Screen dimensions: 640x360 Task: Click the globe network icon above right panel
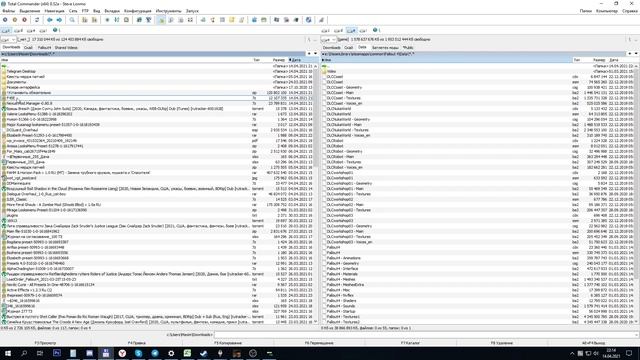(x=375, y=30)
